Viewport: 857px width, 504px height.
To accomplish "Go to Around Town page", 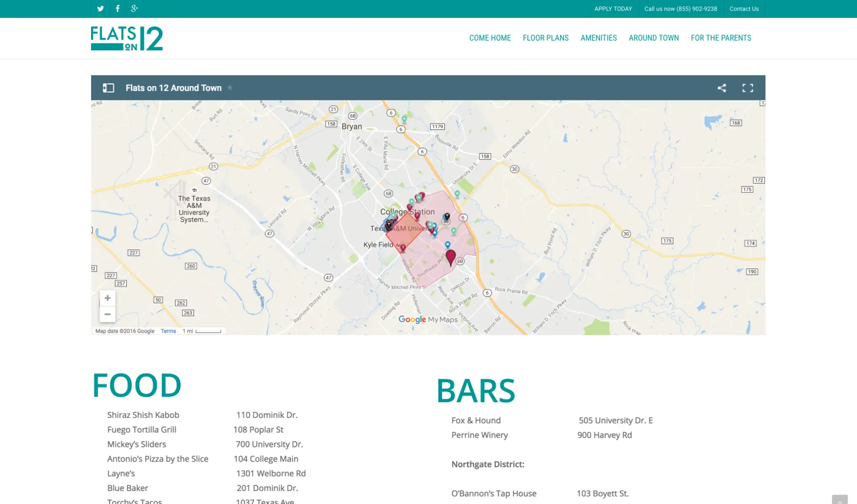I will (x=653, y=38).
